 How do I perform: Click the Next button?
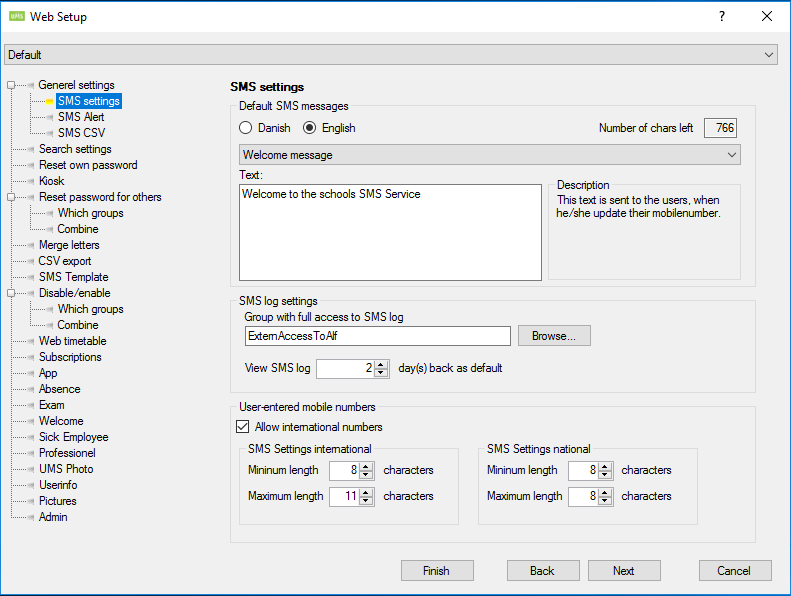click(x=624, y=570)
